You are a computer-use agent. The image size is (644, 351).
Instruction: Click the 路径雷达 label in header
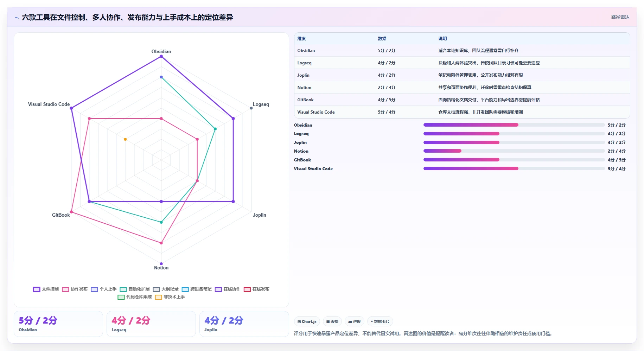(620, 17)
